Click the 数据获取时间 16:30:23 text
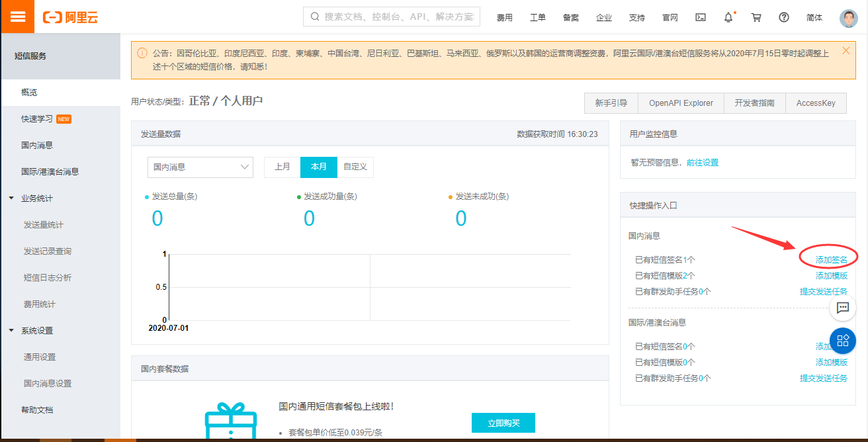 click(x=557, y=134)
